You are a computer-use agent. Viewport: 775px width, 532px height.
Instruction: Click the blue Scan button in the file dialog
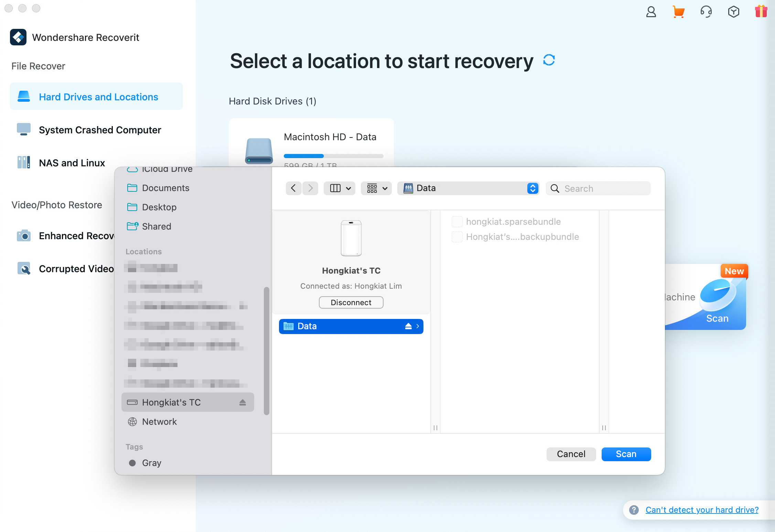tap(626, 454)
